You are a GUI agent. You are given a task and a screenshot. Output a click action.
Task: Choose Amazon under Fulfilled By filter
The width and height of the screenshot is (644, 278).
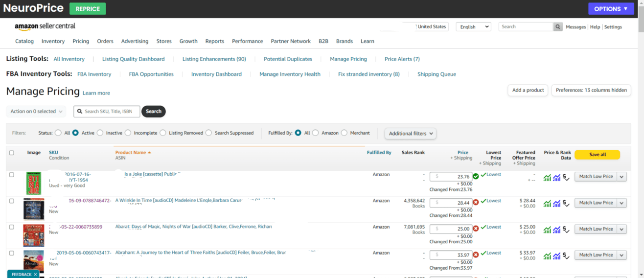pyautogui.click(x=316, y=133)
